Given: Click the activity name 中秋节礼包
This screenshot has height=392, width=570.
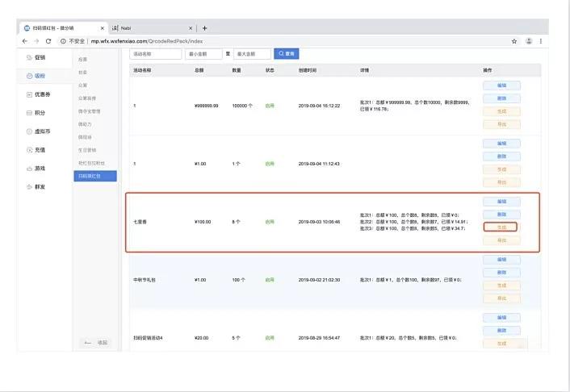Looking at the screenshot, I should pyautogui.click(x=145, y=280).
